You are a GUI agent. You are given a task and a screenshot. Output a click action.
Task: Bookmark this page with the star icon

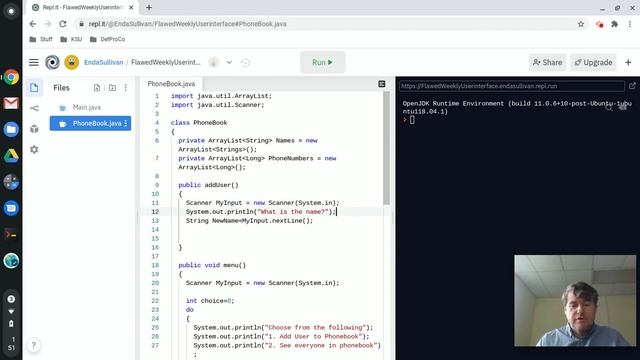tap(581, 24)
